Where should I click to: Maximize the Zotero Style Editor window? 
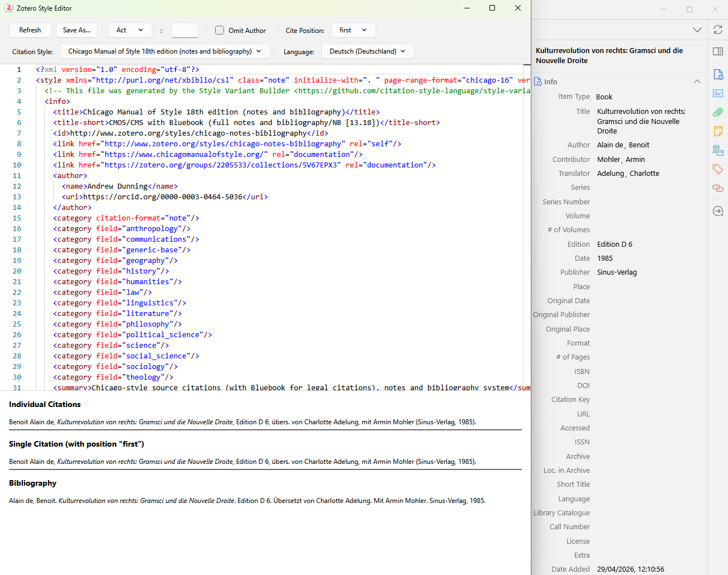click(492, 8)
